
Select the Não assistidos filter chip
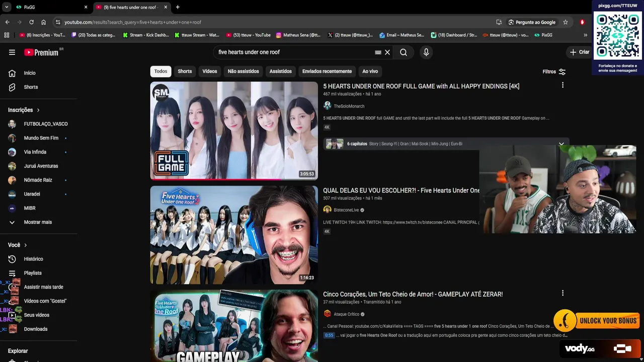(x=244, y=71)
